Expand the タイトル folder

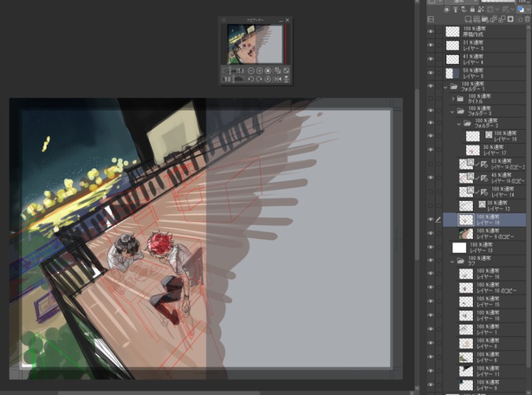click(x=453, y=98)
